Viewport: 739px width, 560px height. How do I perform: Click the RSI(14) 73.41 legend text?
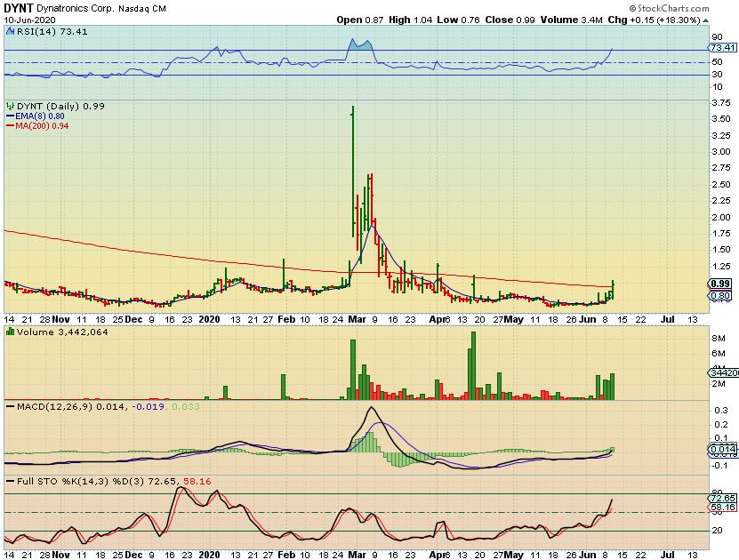tap(52, 32)
